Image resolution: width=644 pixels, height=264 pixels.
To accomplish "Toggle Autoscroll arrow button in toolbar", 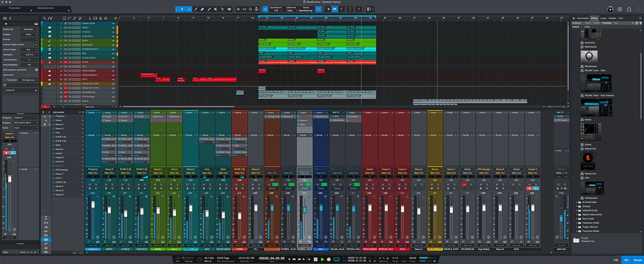I will pos(334,9).
